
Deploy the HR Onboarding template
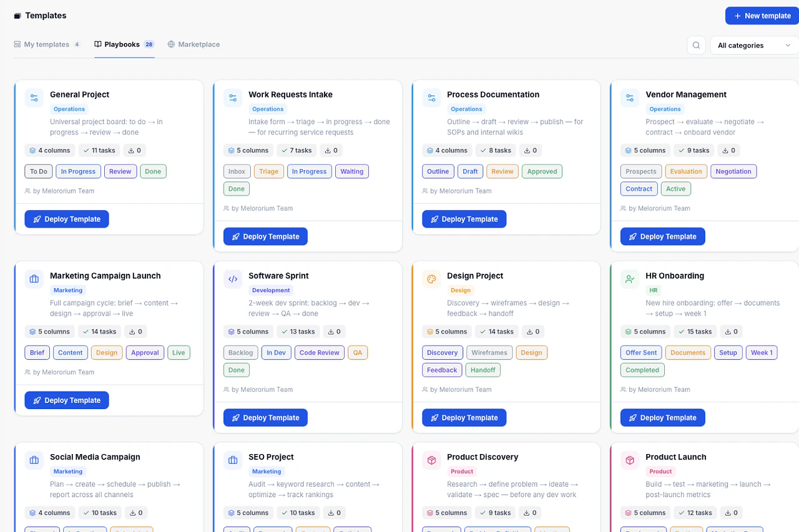pyautogui.click(x=662, y=418)
